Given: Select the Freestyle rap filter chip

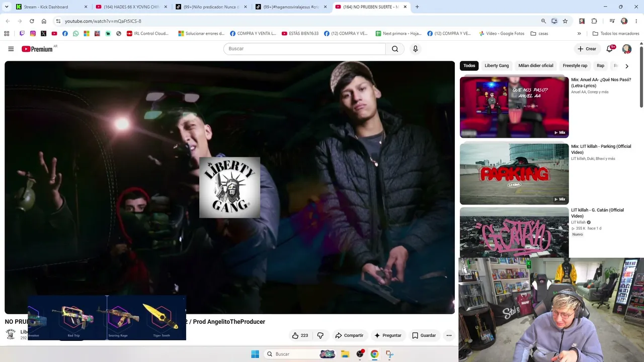Looking at the screenshot, I should [x=575, y=66].
